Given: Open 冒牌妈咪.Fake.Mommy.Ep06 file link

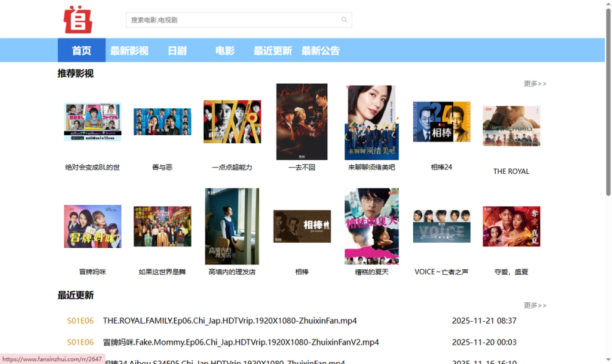Looking at the screenshot, I should (241, 342).
